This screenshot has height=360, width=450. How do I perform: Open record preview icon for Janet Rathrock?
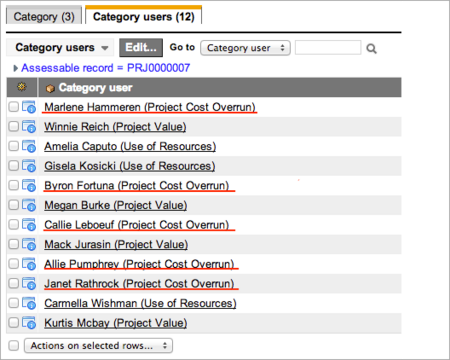[29, 284]
